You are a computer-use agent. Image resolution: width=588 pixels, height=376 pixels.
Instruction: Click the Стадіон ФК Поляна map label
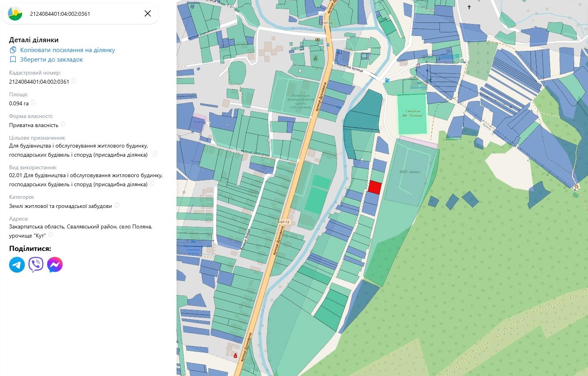pos(412,113)
